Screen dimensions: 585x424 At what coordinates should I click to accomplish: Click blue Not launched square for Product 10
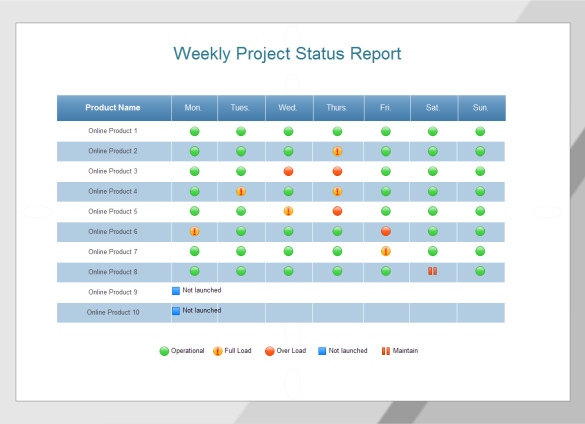176,311
